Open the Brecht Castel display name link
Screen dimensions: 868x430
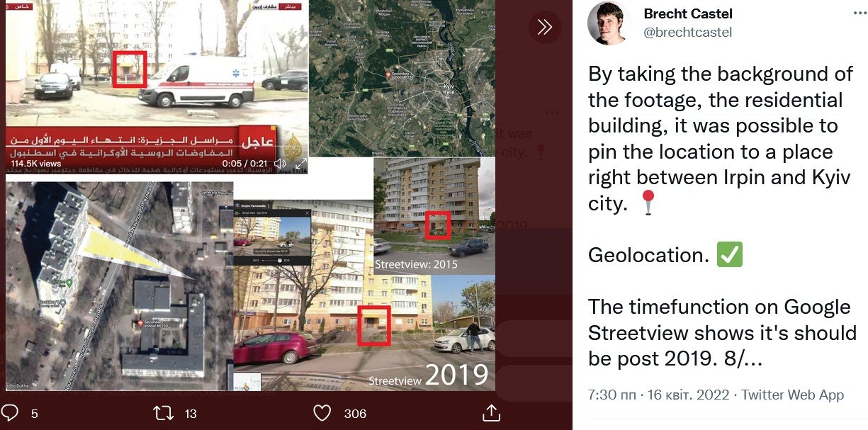coord(688,13)
